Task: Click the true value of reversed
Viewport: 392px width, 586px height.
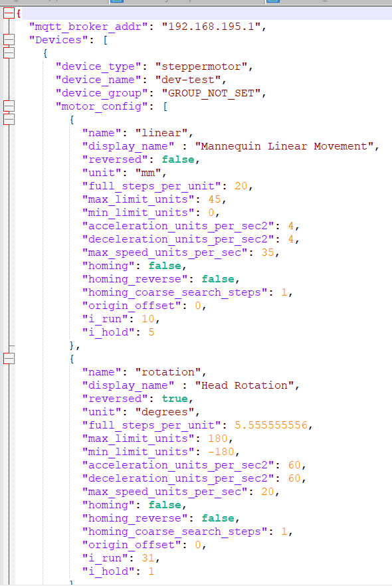Action: coord(175,399)
